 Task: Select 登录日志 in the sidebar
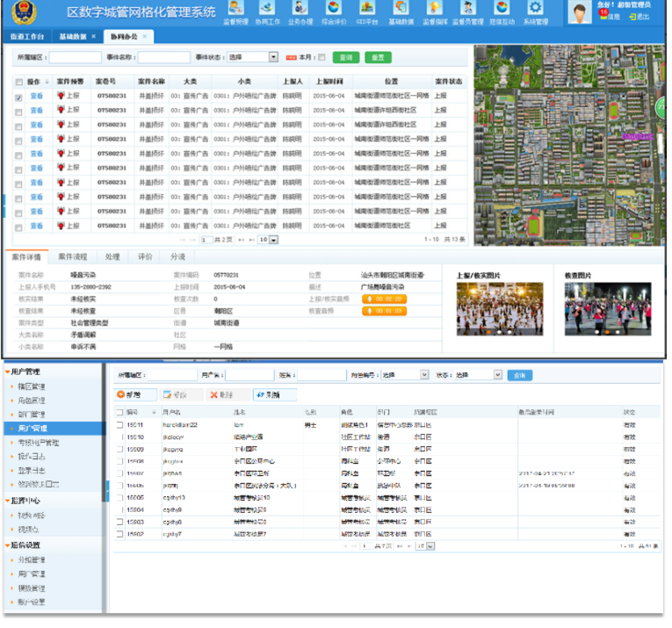point(32,471)
